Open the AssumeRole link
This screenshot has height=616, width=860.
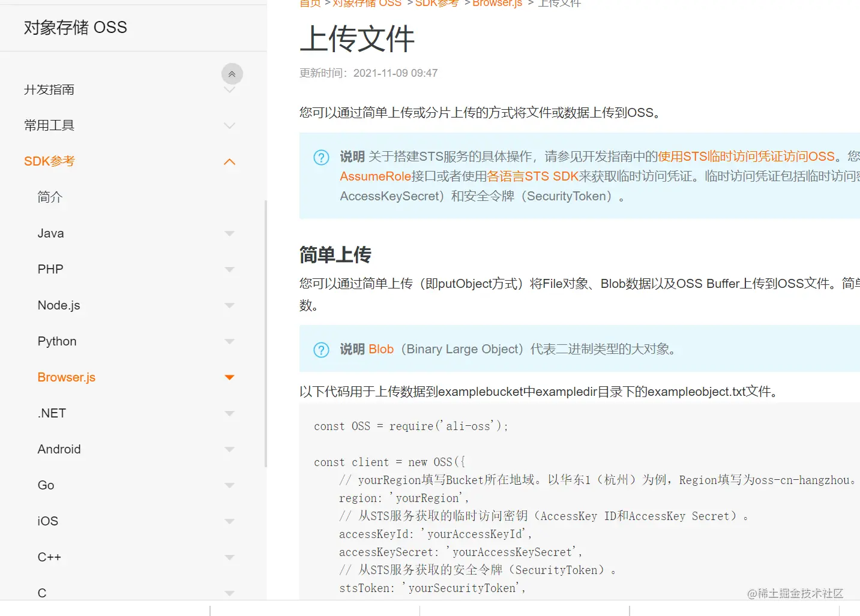[x=375, y=176]
